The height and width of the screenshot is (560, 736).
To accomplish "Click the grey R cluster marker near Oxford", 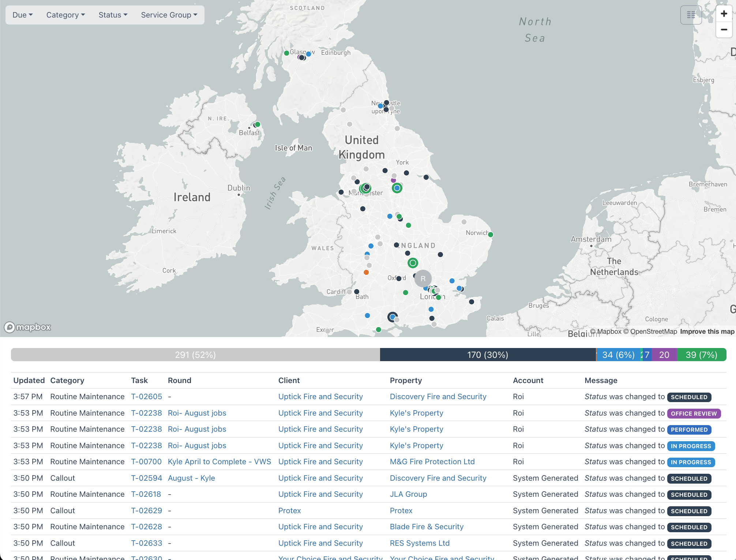I will pos(423,279).
